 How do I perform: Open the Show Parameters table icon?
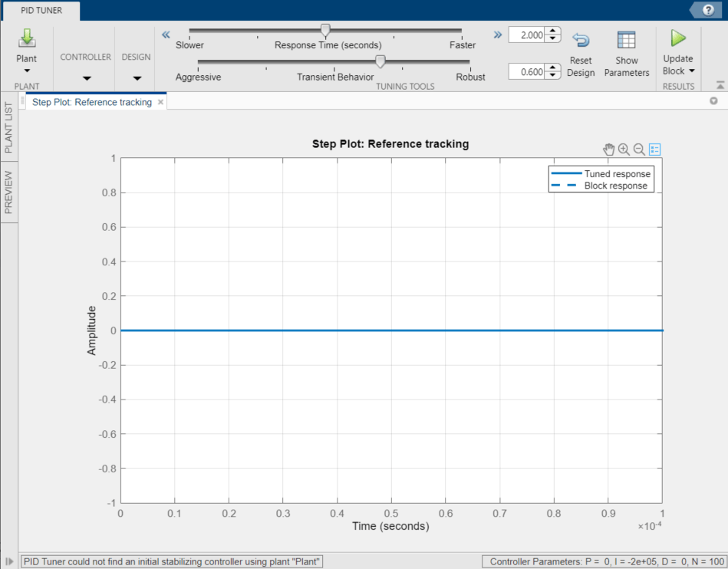tap(626, 40)
